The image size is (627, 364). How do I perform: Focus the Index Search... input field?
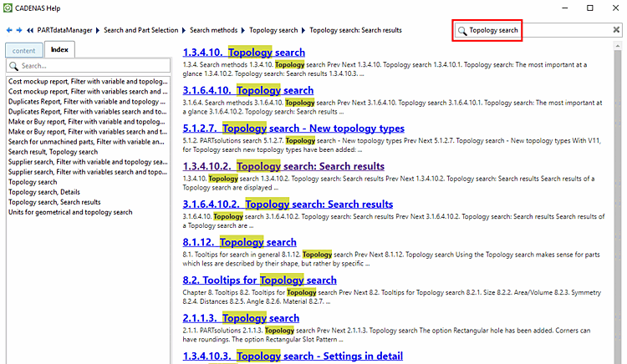click(88, 66)
